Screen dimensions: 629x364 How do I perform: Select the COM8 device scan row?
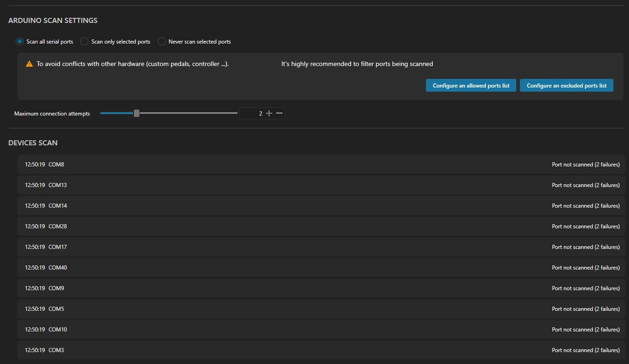tap(321, 165)
